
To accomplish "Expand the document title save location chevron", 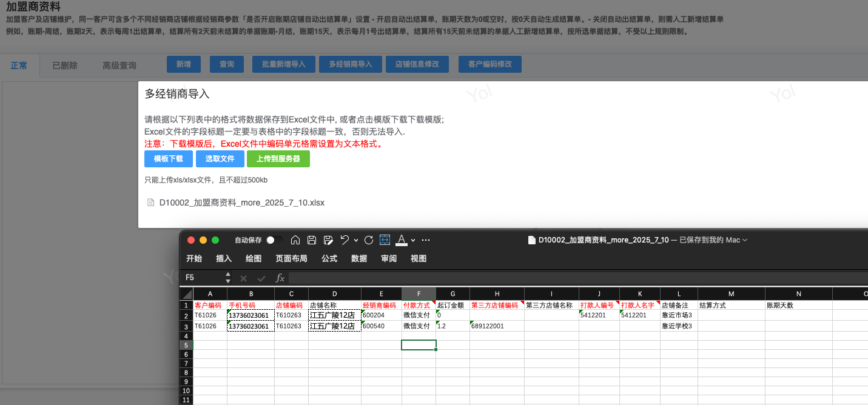I will pos(745,240).
